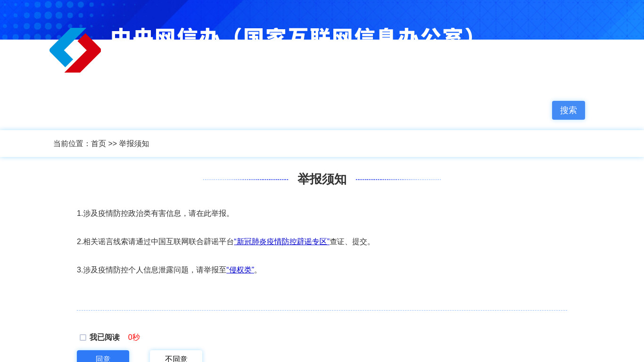644x362 pixels.
Task: Click the 同意 agree button
Action: 103,356
